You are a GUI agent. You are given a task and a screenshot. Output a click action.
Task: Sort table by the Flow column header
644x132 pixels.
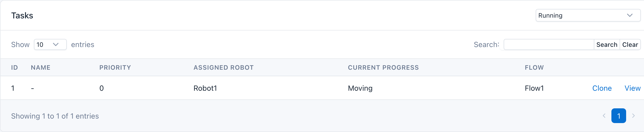pos(534,68)
